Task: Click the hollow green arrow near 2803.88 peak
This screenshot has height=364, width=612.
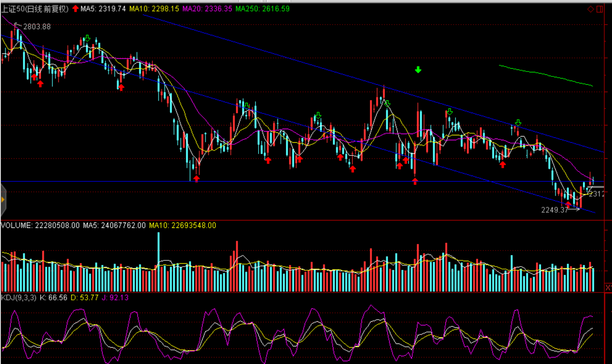Action: tap(87, 39)
